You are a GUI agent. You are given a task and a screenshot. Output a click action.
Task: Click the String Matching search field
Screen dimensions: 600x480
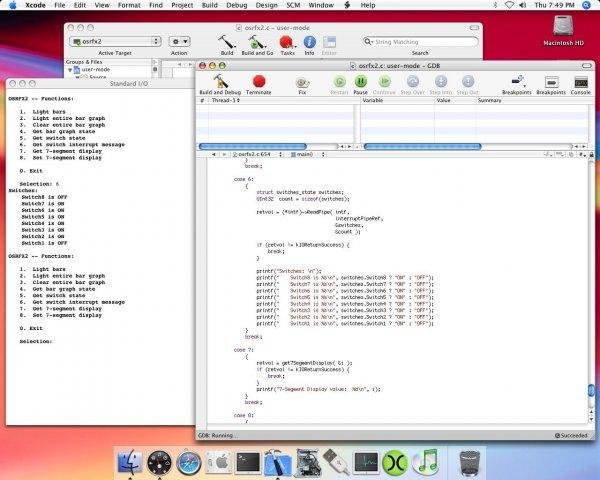click(420, 41)
